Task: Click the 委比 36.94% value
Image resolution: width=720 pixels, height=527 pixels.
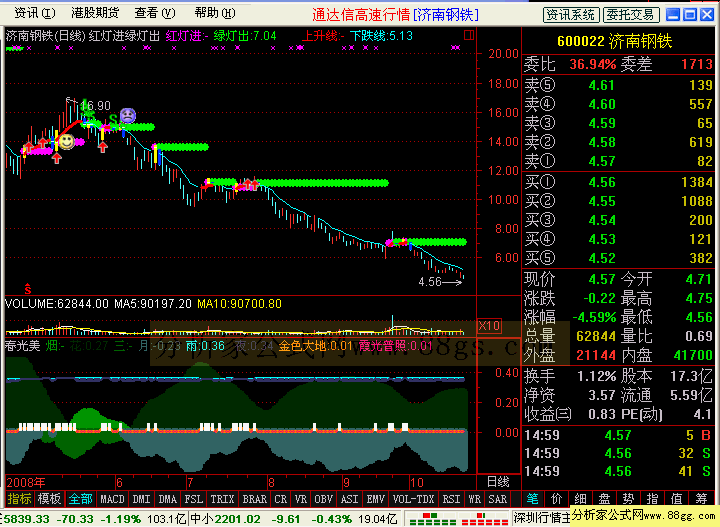Action: [592, 64]
